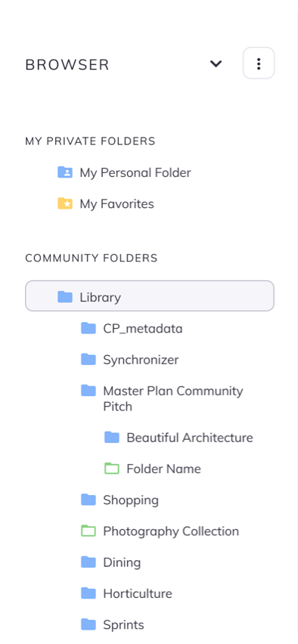
Task: Select the Shopping folder
Action: pyautogui.click(x=131, y=500)
